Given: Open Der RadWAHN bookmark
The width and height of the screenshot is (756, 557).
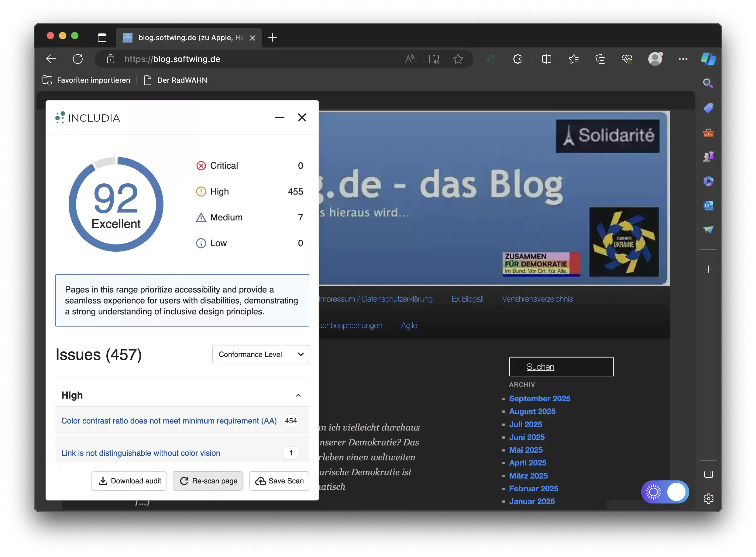Looking at the screenshot, I should coord(176,80).
